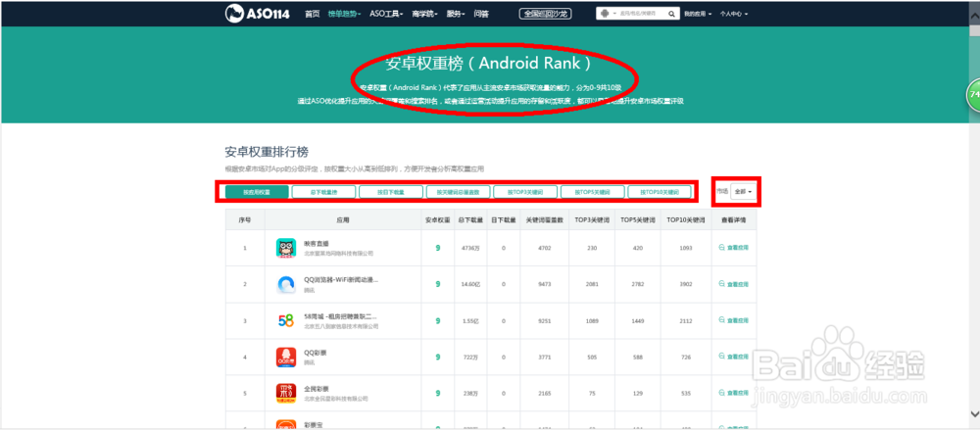Open the QQ彩票 app name link

315,353
